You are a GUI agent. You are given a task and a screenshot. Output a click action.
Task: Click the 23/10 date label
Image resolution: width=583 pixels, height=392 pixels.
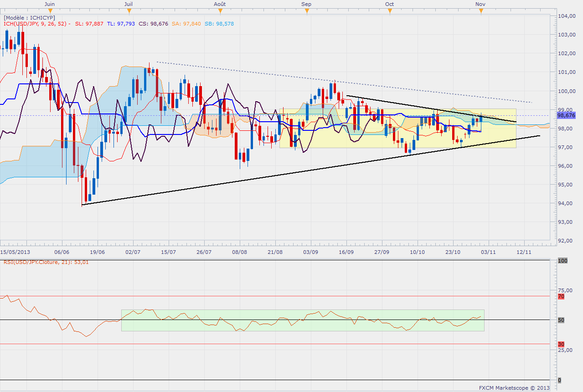click(x=453, y=251)
